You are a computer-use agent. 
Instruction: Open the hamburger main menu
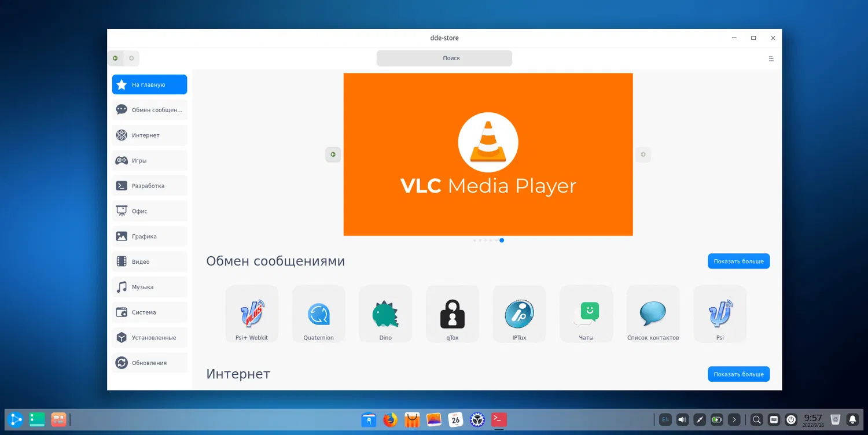tap(771, 58)
